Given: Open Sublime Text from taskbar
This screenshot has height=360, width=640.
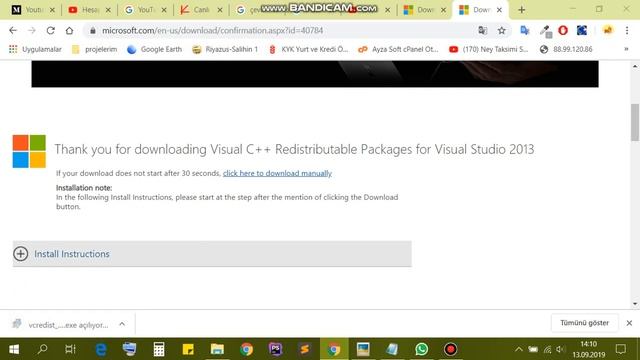Looking at the screenshot, I should click(x=304, y=349).
